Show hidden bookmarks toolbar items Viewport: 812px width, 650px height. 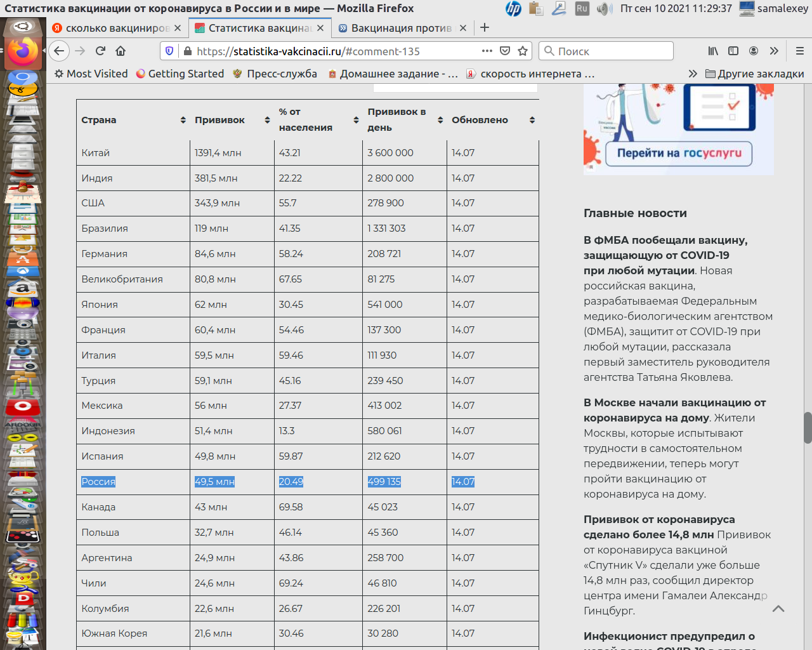pyautogui.click(x=693, y=74)
